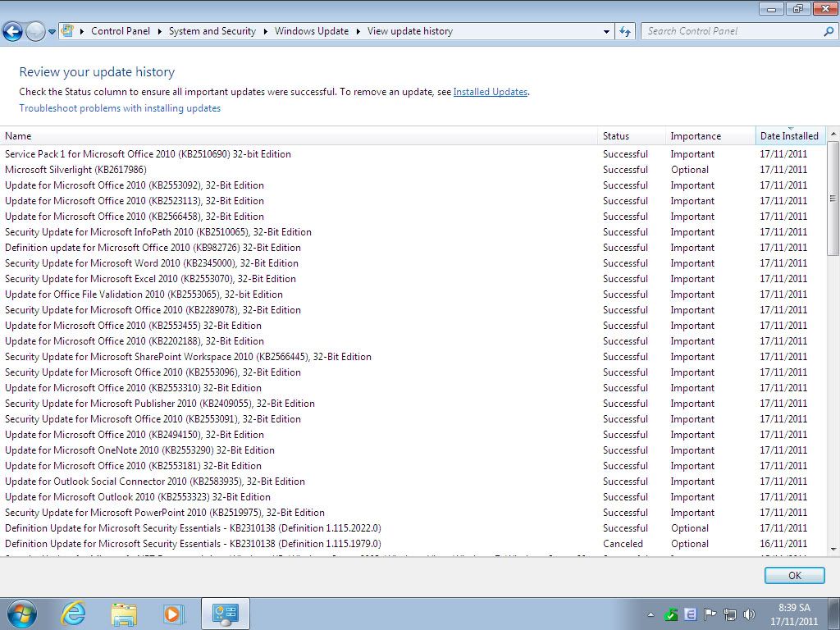Select Security Update for PowerPoint 2010 row
The height and width of the screenshot is (630, 840).
(x=413, y=512)
